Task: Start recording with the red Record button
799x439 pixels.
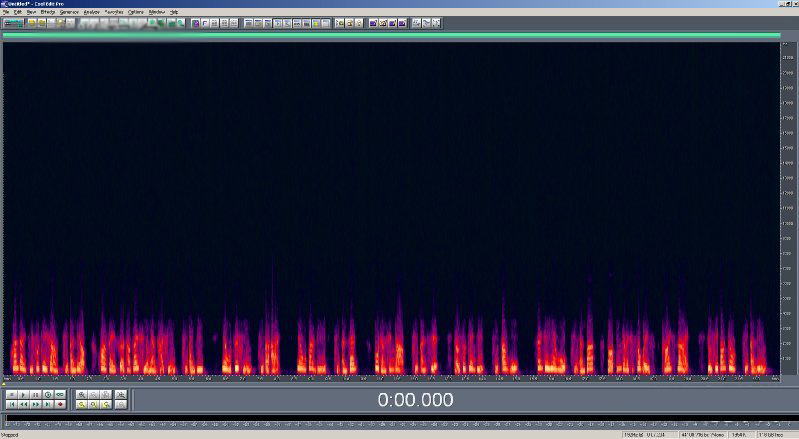Action: (x=59, y=405)
